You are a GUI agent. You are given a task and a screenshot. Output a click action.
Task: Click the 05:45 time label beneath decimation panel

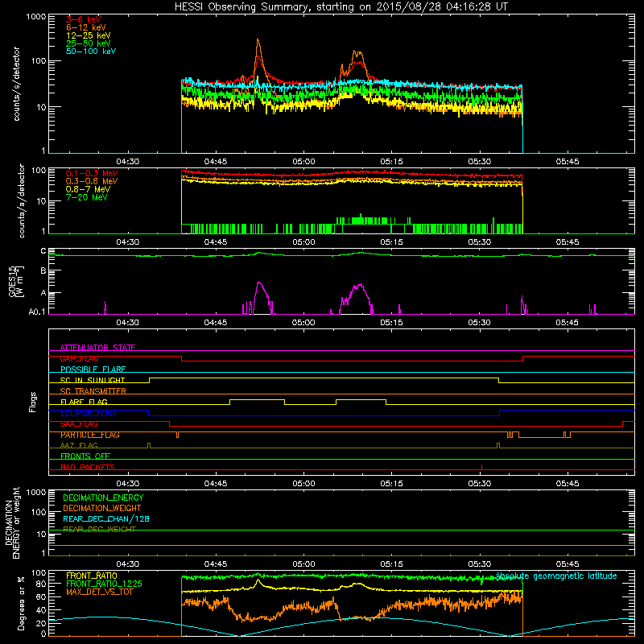[568, 563]
